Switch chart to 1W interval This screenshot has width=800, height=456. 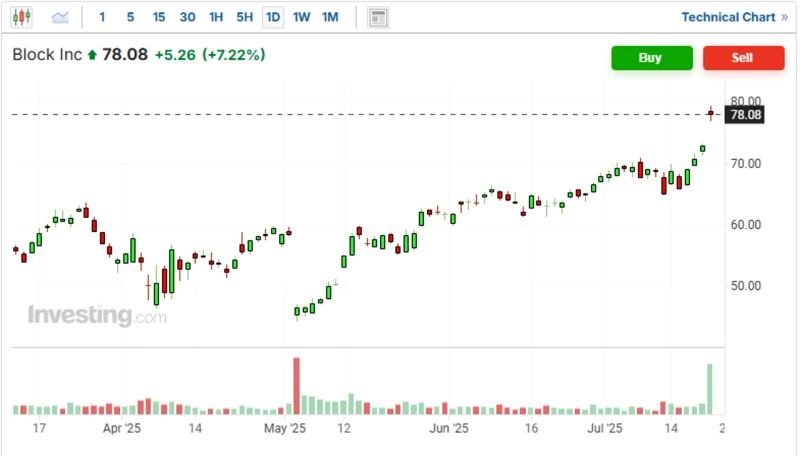point(301,17)
